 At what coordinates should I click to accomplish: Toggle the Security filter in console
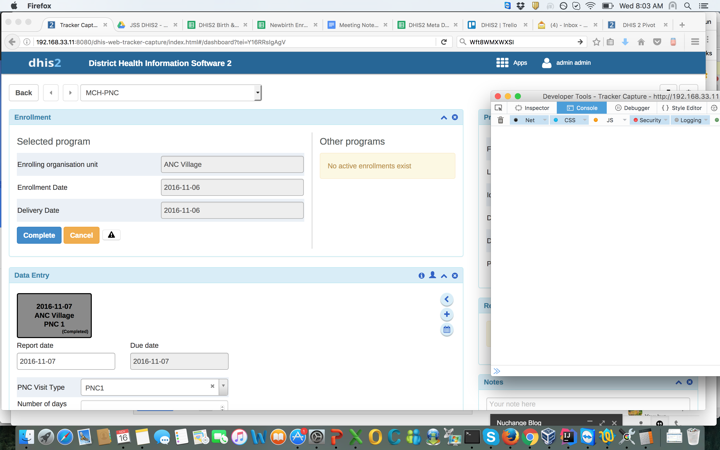pyautogui.click(x=647, y=120)
